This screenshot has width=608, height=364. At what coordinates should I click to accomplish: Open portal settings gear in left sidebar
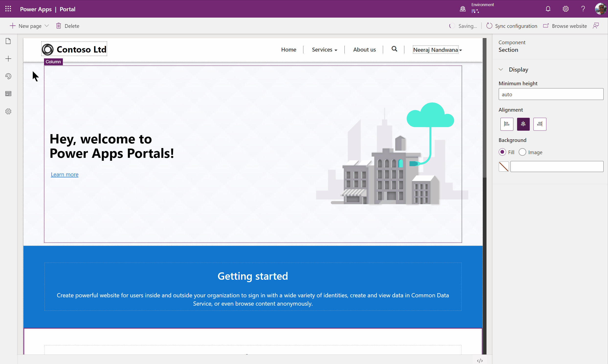[x=8, y=111]
